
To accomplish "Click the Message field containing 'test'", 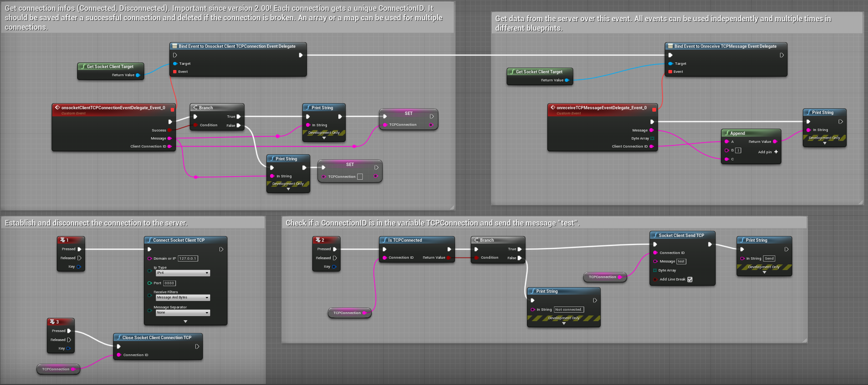I will (681, 262).
